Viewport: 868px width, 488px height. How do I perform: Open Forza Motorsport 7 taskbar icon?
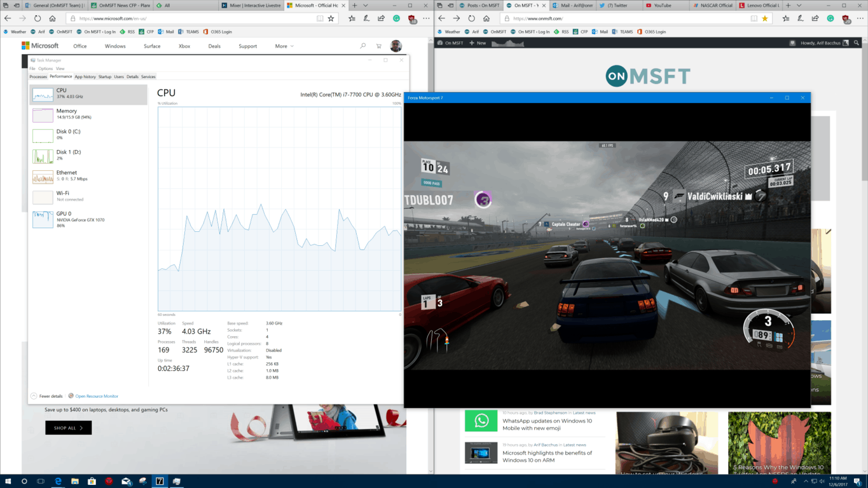[x=160, y=481]
